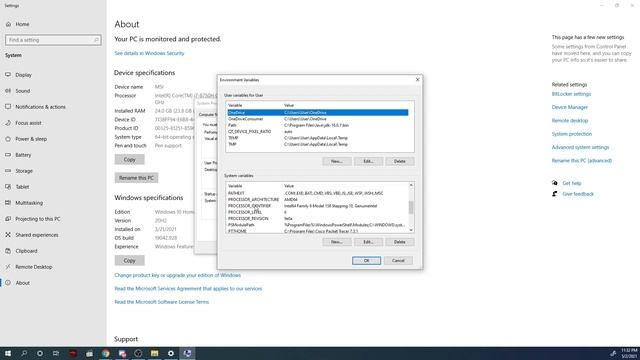Select the OneDriveConsumer user variable row
This screenshot has width=640, height=360.
(x=318, y=119)
